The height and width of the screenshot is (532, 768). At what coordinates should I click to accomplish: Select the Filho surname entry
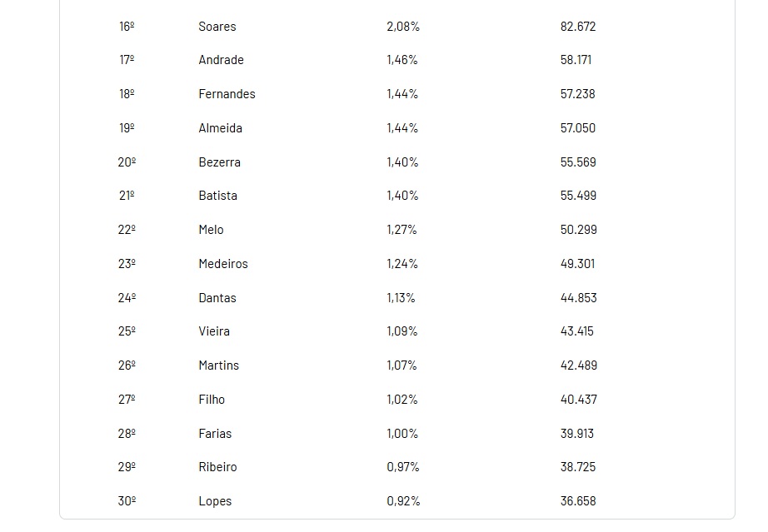(212, 400)
